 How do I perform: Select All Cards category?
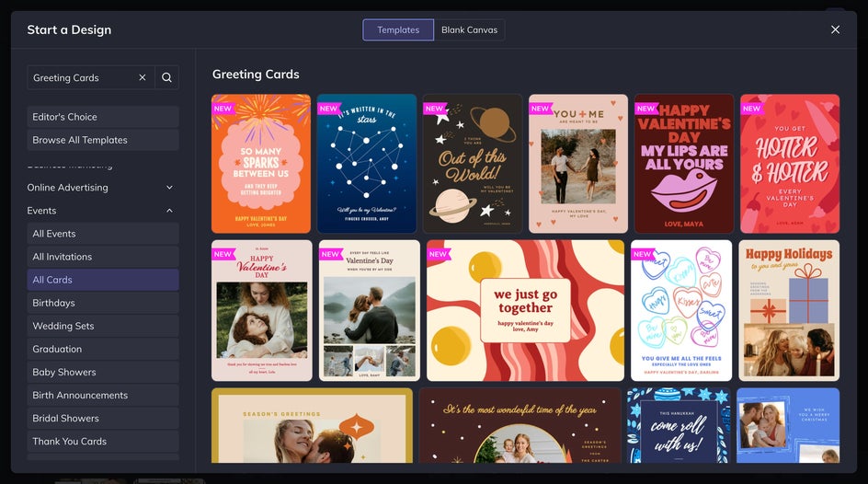coord(103,280)
